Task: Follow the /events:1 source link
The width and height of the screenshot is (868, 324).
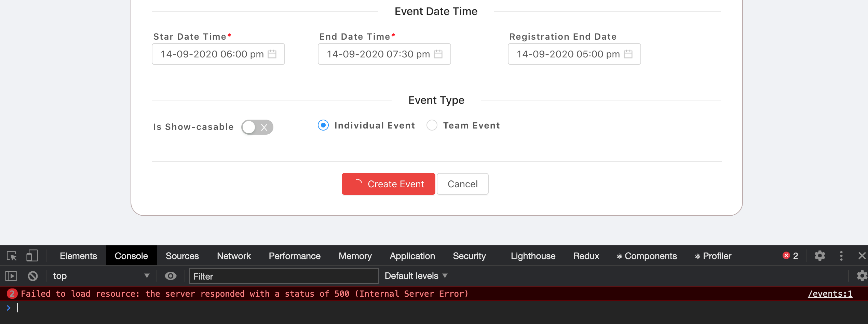Action: pyautogui.click(x=830, y=294)
